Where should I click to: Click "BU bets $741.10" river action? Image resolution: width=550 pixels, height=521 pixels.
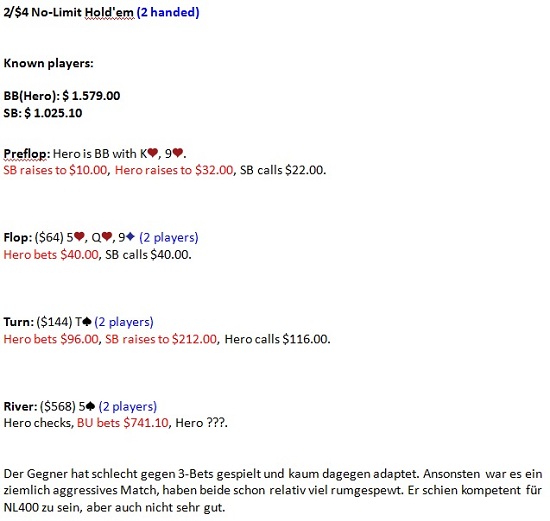click(x=123, y=423)
